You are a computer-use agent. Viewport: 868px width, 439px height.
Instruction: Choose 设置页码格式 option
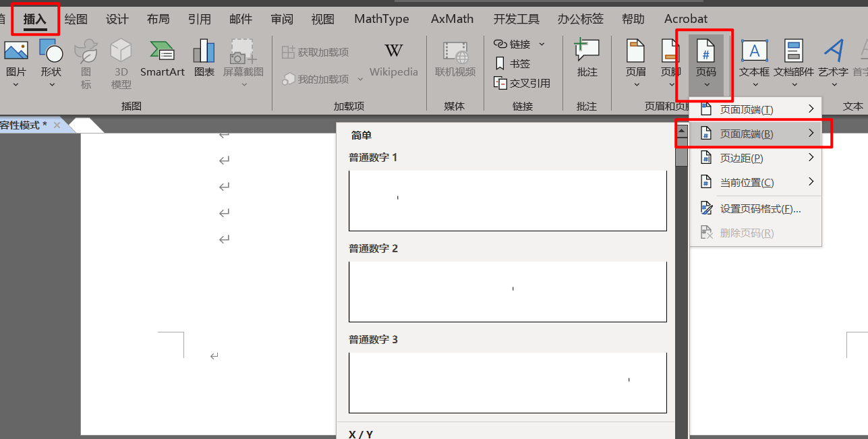point(755,209)
